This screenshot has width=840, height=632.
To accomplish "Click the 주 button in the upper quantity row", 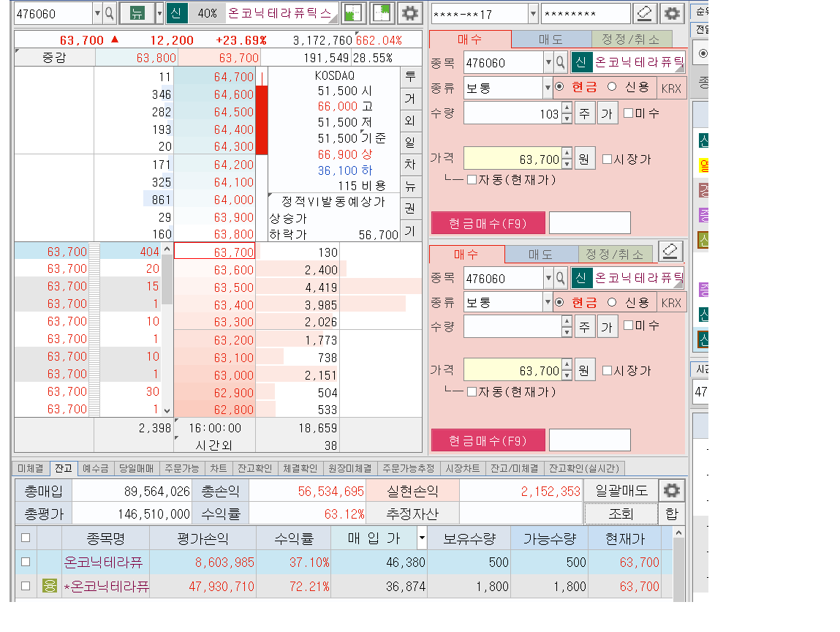I will (584, 113).
